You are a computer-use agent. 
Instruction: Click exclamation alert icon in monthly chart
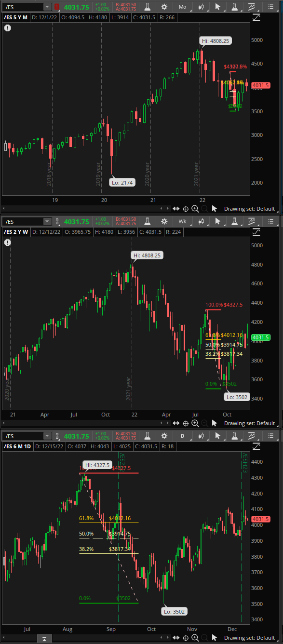[x=8, y=28]
